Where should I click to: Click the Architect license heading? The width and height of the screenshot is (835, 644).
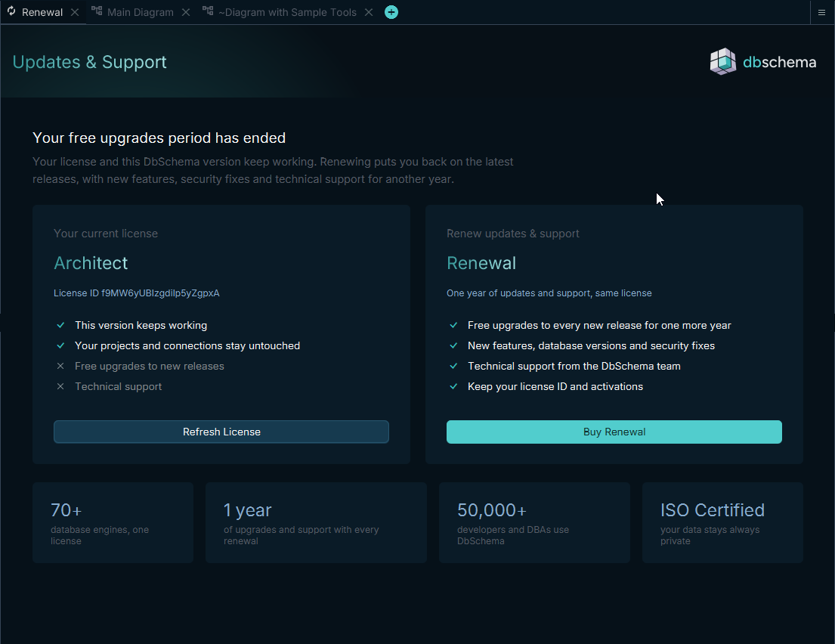(91, 263)
